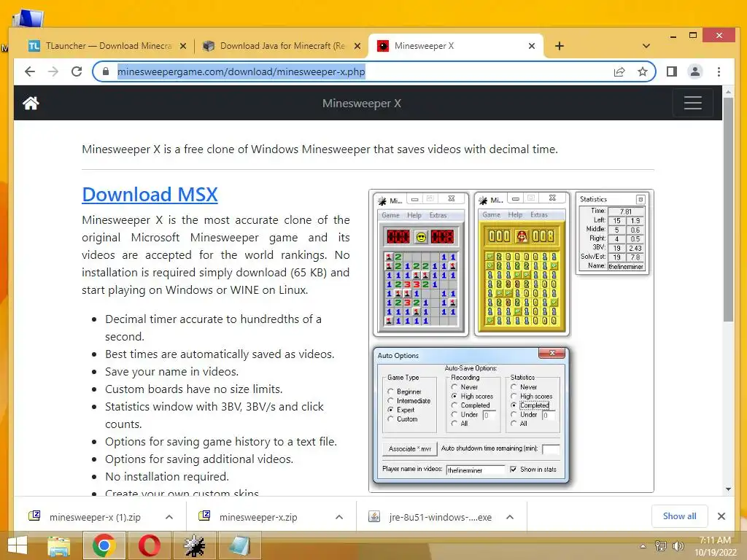Close the Download Java for Minecraft tab

click(x=357, y=46)
